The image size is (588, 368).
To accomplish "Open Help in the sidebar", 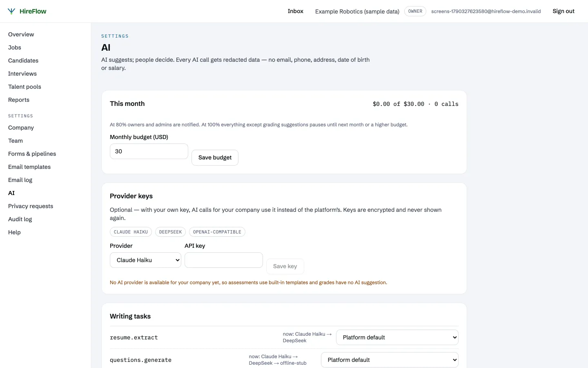I will point(14,232).
